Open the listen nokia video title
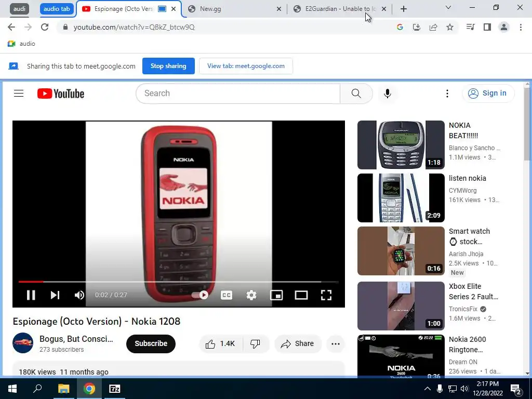 click(x=467, y=178)
